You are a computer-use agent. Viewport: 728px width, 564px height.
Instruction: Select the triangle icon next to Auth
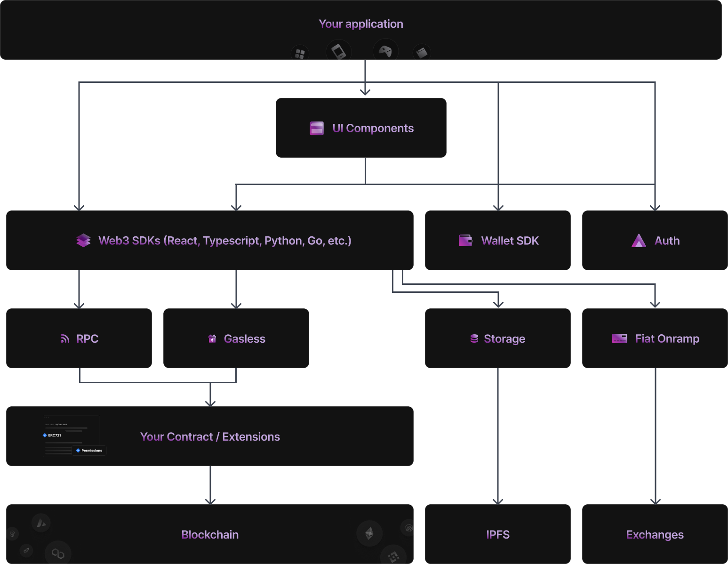point(639,241)
